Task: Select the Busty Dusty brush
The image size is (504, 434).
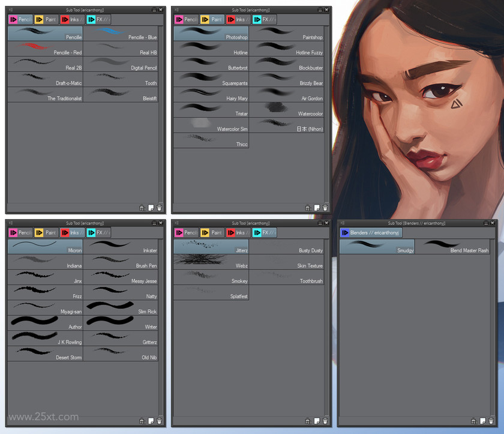Action: click(x=286, y=247)
